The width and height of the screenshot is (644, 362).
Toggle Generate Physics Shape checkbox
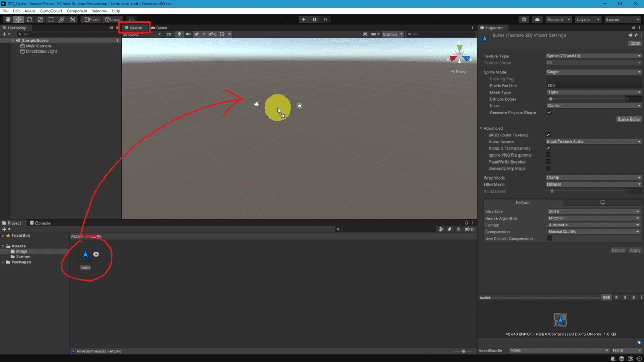pos(548,113)
